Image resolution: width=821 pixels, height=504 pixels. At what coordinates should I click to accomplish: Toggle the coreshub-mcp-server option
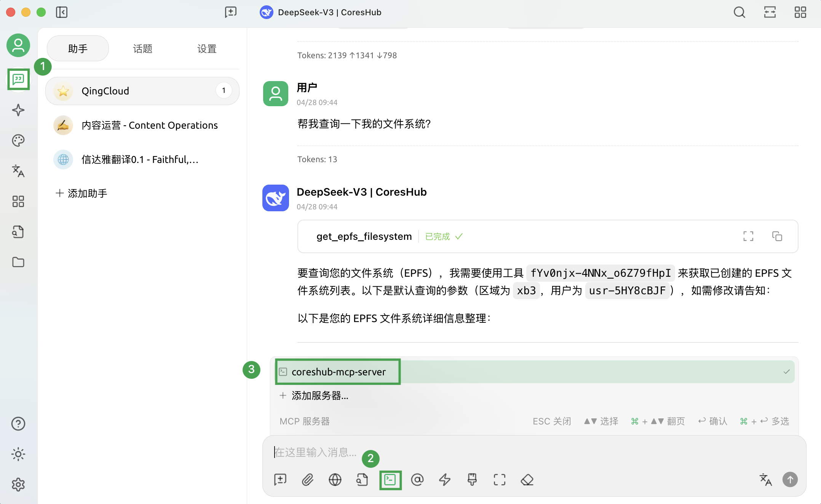[534, 372]
